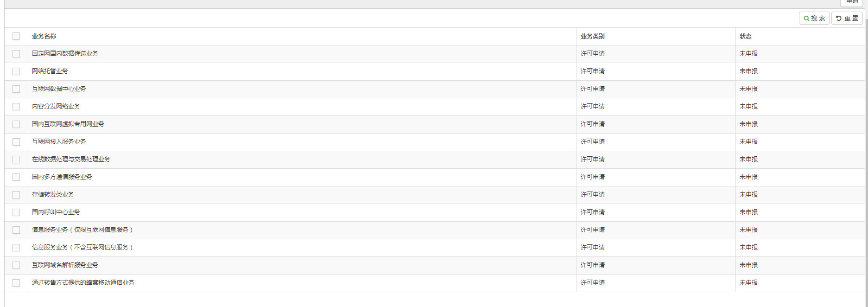Viewport: 868px width, 307px height.
Task: Check the 固定网国内数据传送业务 row checkbox
Action: click(16, 54)
